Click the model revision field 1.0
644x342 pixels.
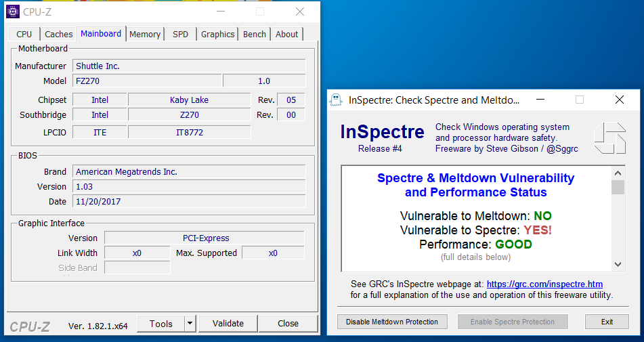pos(265,81)
